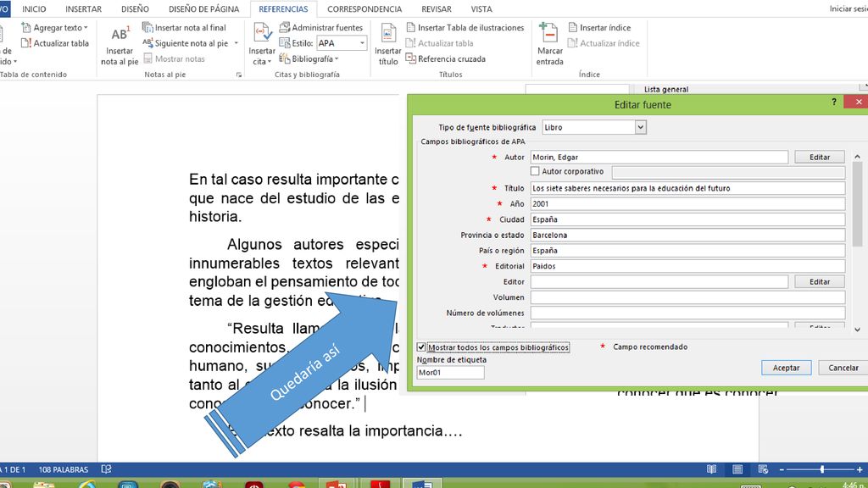Screen dimensions: 868x488
Task: Open the Bibliografía menu
Action: tap(309, 58)
